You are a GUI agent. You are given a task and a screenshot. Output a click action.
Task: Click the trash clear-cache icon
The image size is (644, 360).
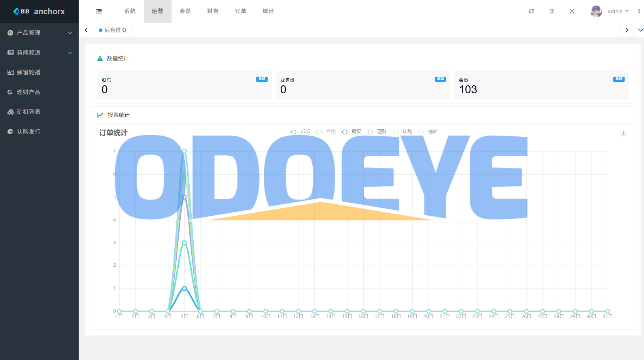(551, 11)
